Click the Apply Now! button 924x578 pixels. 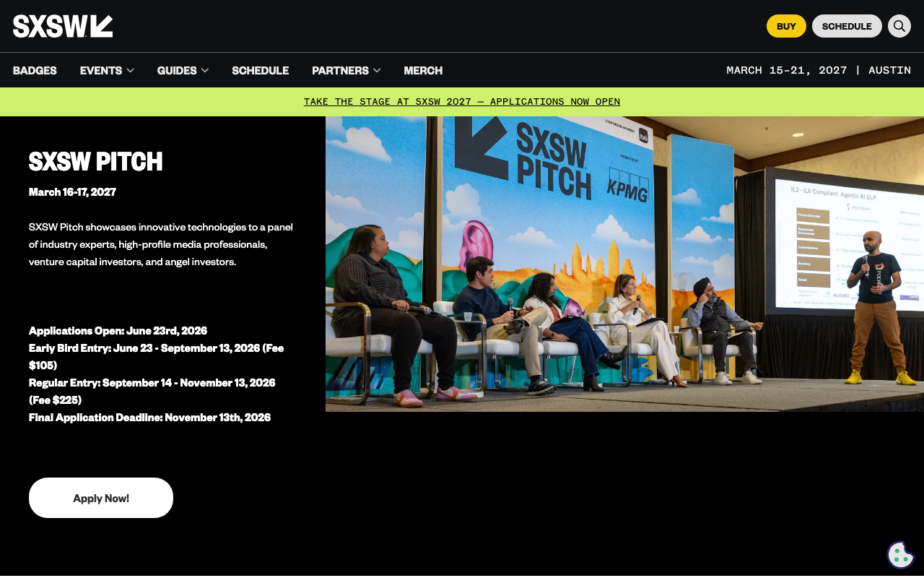pyautogui.click(x=101, y=498)
